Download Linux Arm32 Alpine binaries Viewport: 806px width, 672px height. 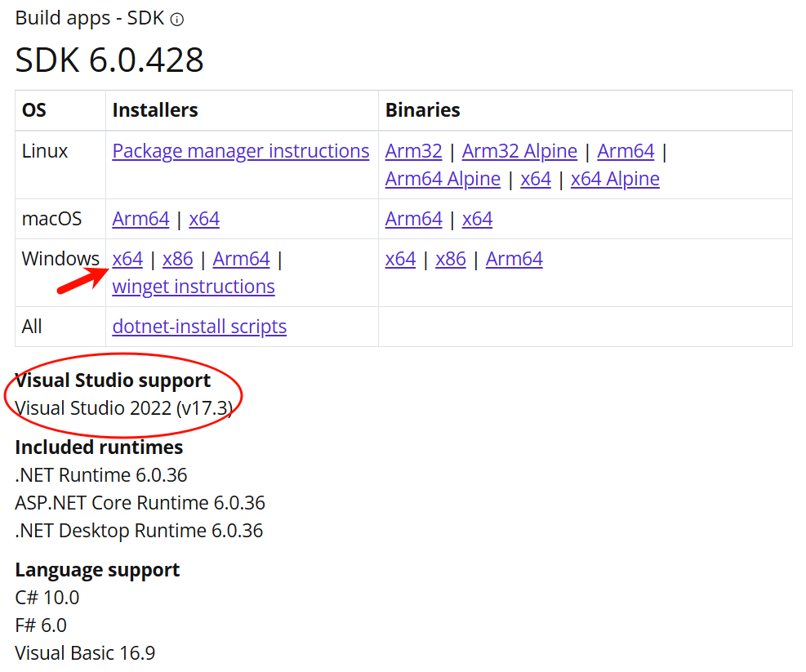tap(519, 151)
